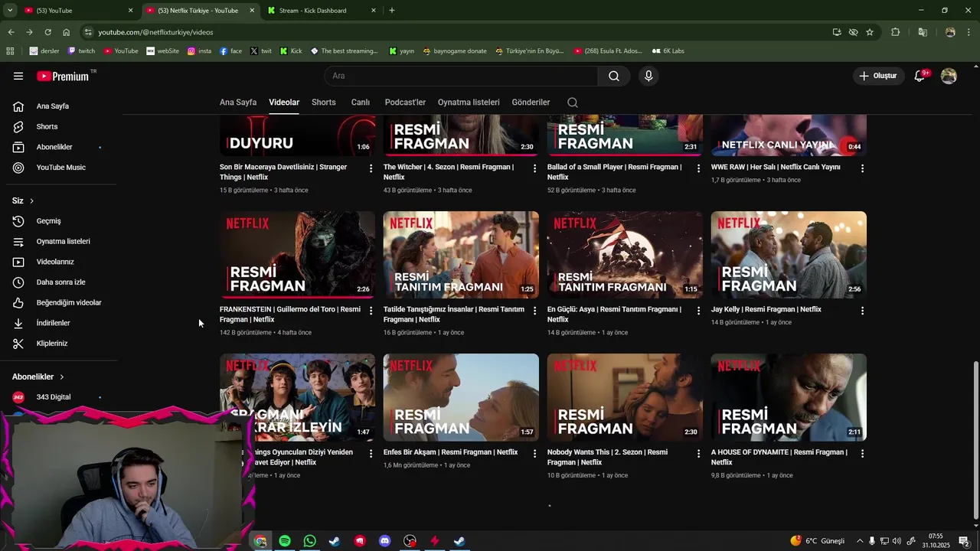
Task: Open Kliplerimiz clips page
Action: 61,344
